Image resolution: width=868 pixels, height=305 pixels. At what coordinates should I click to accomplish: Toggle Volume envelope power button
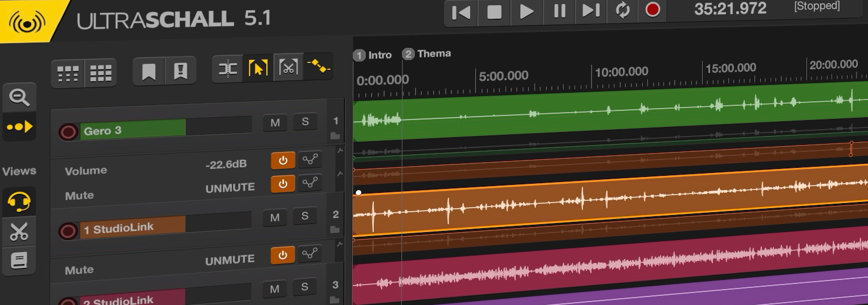tap(283, 161)
